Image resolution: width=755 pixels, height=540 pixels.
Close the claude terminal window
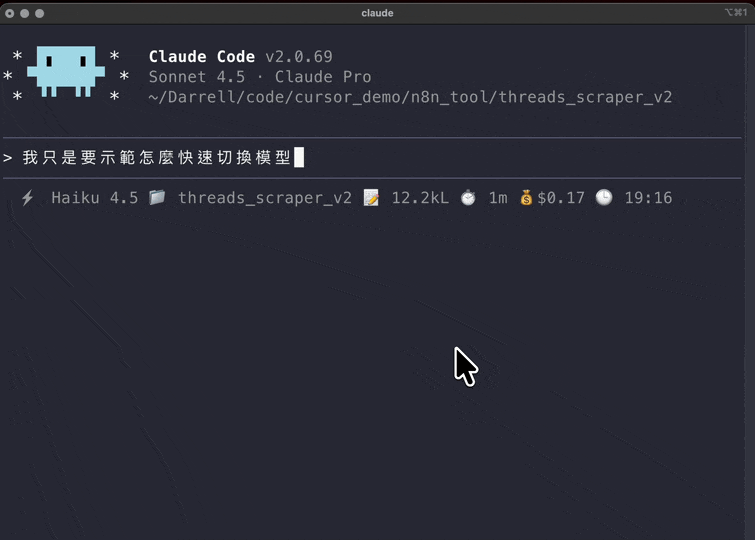[10, 13]
